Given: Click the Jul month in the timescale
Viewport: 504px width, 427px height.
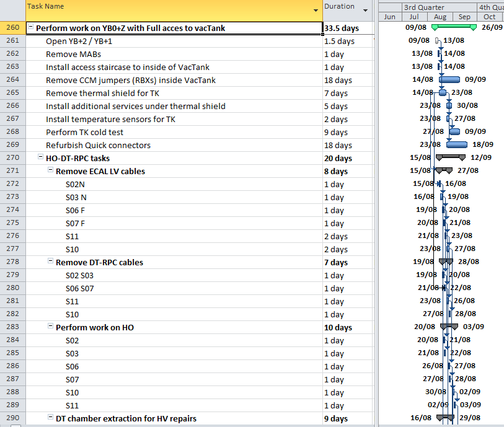Looking at the screenshot, I should [x=414, y=17].
